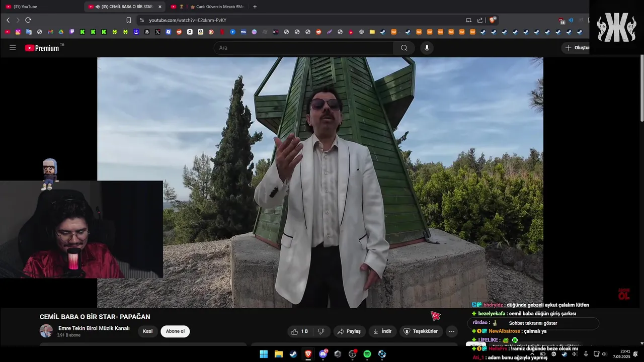This screenshot has width=644, height=362.
Task: Click the cast/install icon in address bar
Action: [x=468, y=20]
